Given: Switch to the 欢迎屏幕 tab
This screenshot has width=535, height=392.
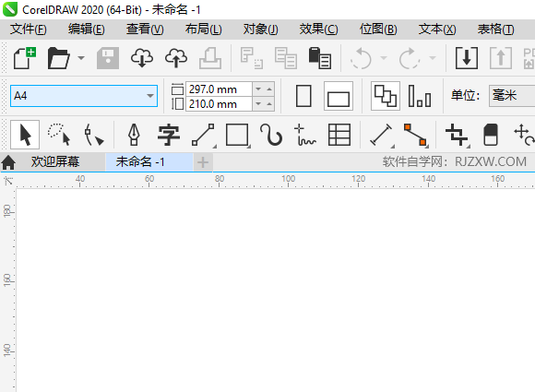Looking at the screenshot, I should [x=55, y=161].
